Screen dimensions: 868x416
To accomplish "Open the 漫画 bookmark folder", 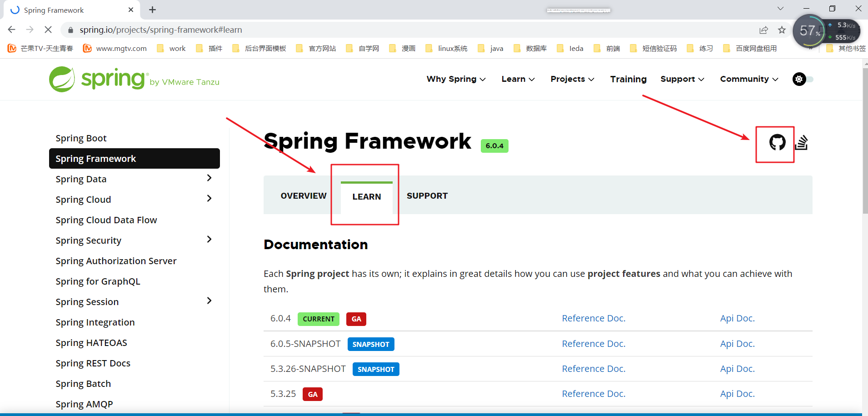I will (402, 48).
